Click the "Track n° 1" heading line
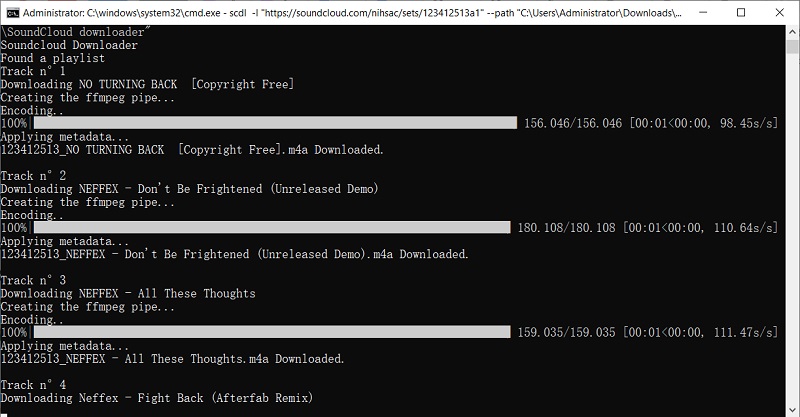This screenshot has width=800, height=417. [33, 72]
